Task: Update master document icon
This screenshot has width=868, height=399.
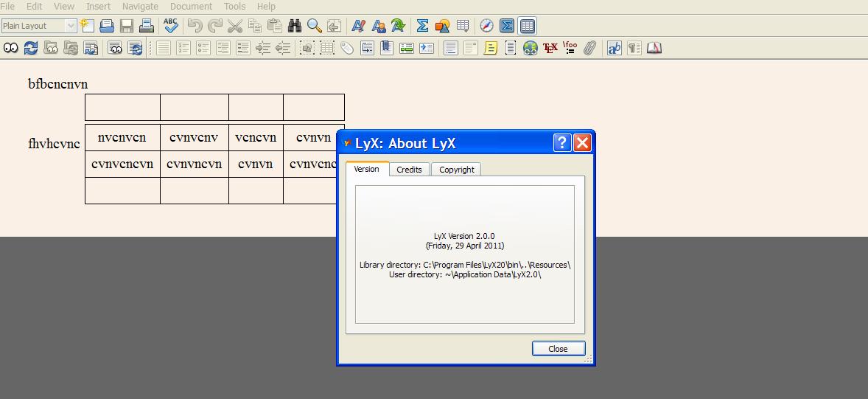Action: click(x=71, y=48)
